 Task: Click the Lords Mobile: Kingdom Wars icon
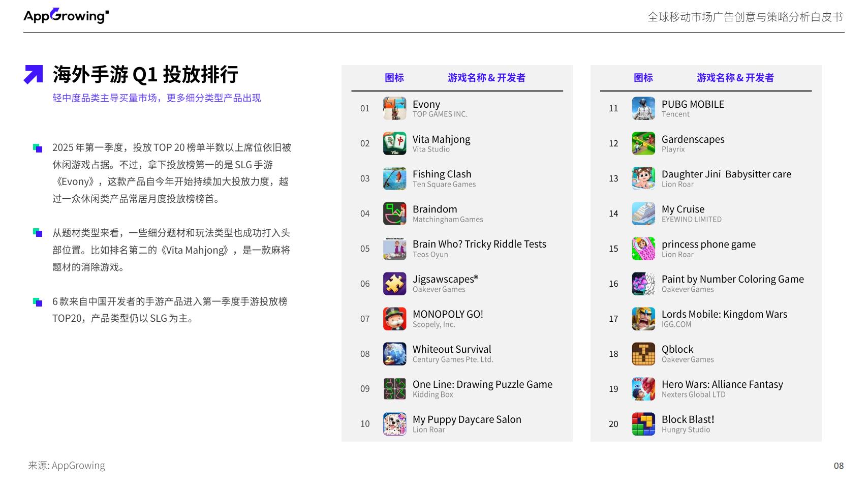tap(643, 319)
